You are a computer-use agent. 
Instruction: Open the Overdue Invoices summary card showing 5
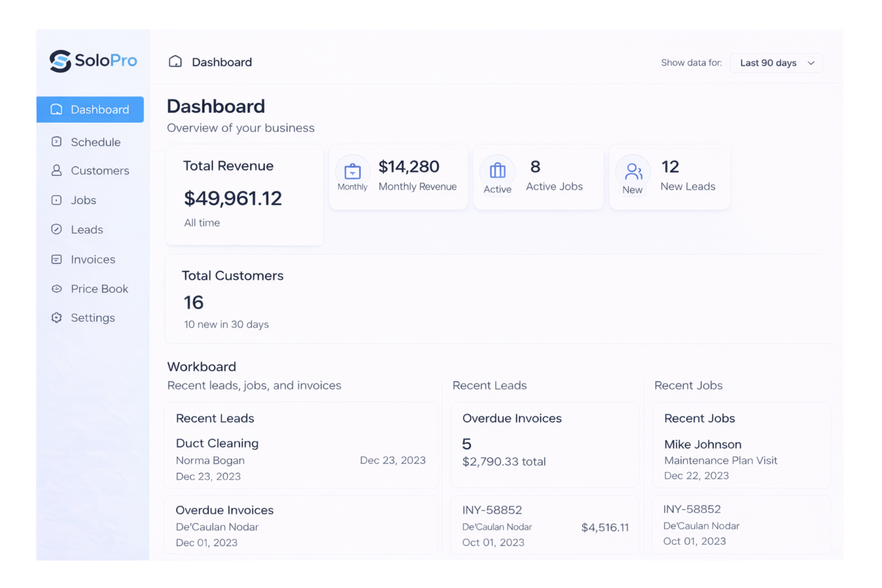tap(545, 445)
